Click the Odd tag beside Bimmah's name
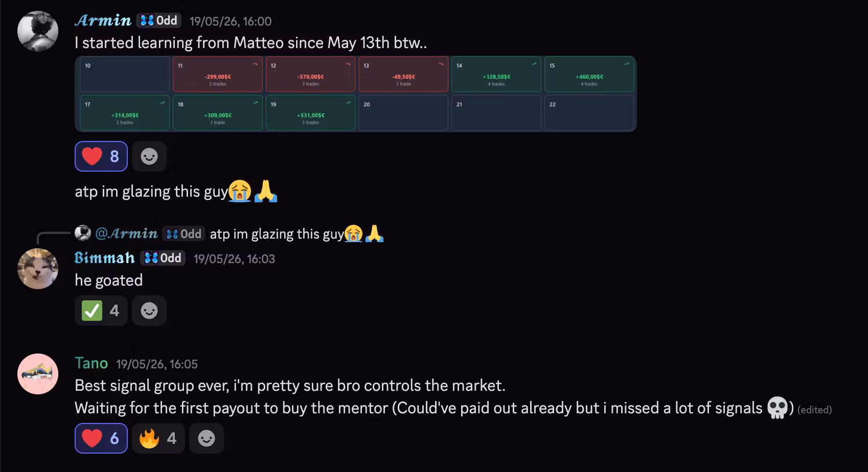This screenshot has width=868, height=472. [x=163, y=258]
